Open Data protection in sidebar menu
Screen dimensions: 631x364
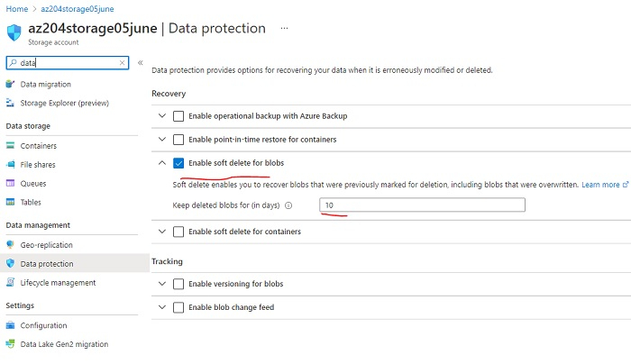click(x=46, y=264)
